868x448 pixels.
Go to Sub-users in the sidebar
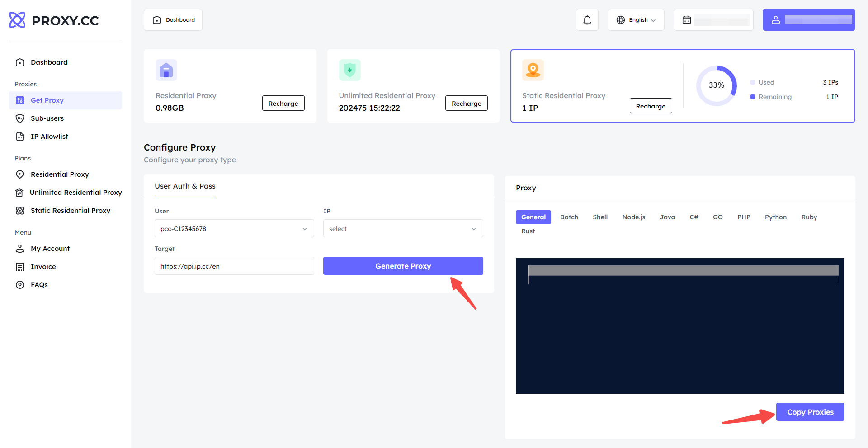coord(66,118)
